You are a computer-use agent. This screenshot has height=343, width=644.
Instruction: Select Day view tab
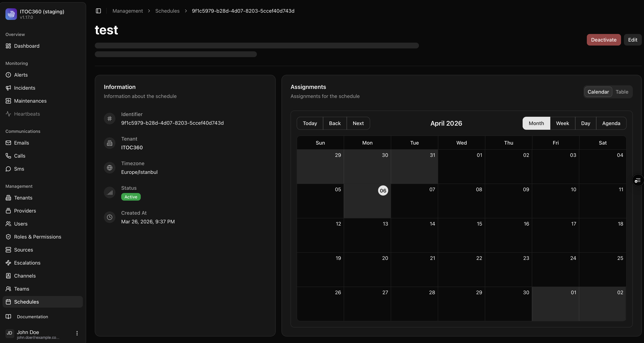(586, 123)
